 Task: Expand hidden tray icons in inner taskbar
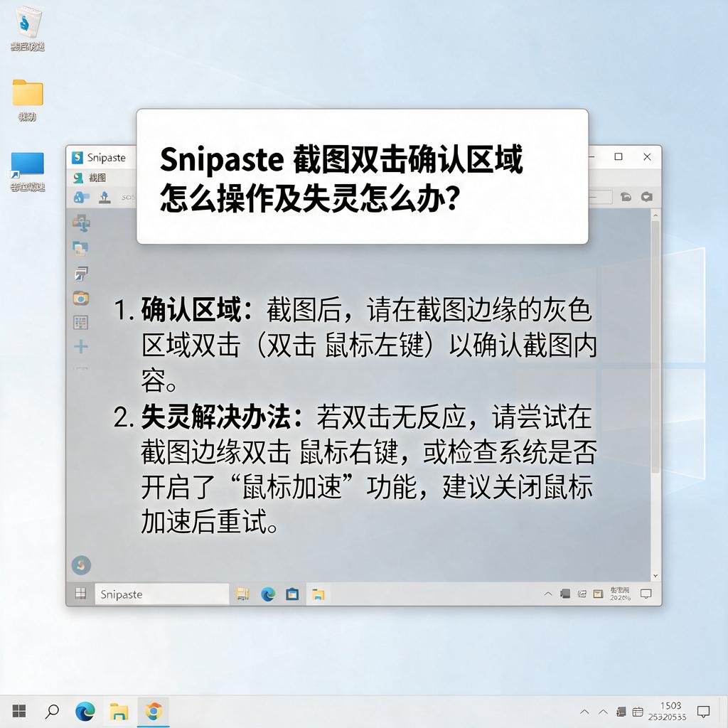pyautogui.click(x=548, y=594)
